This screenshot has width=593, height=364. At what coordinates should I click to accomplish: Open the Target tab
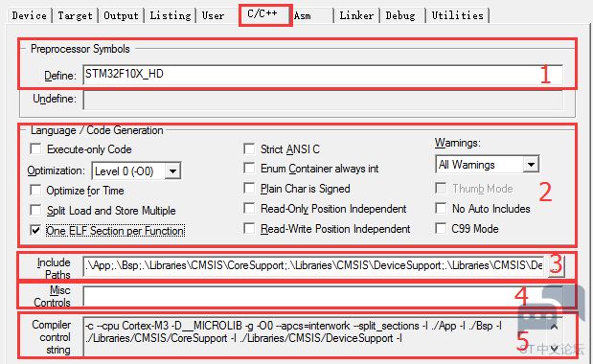76,15
